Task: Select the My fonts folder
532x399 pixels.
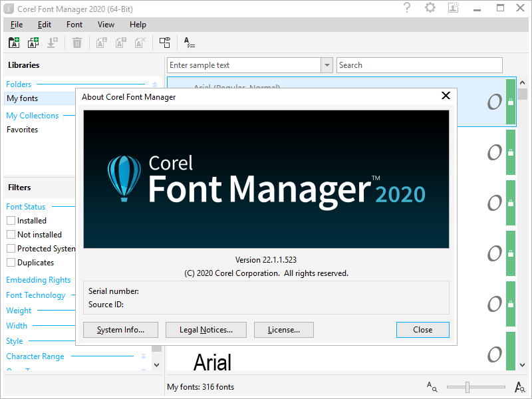Action: click(40, 98)
